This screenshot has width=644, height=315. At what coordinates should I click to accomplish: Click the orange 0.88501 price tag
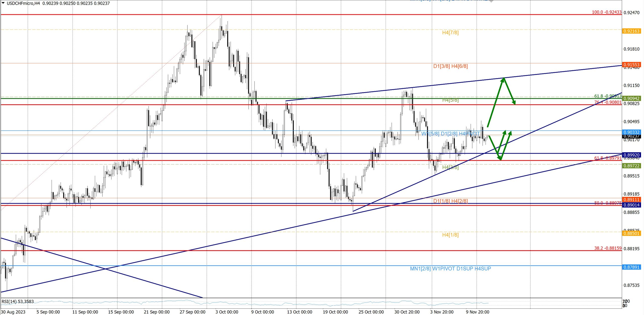tap(631, 233)
